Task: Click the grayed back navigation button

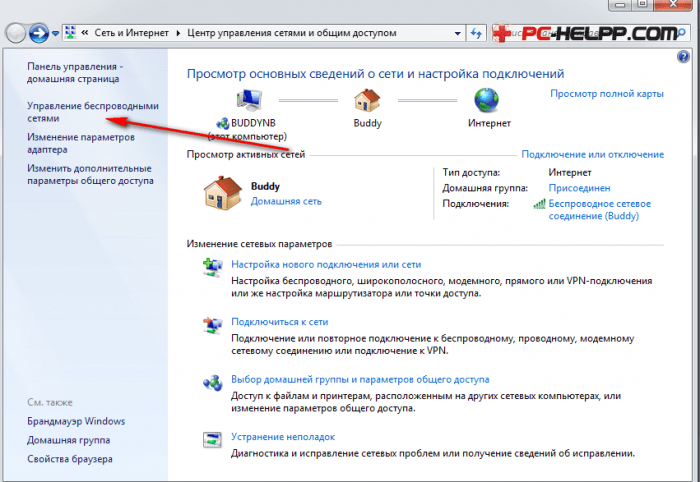Action: 15,33
